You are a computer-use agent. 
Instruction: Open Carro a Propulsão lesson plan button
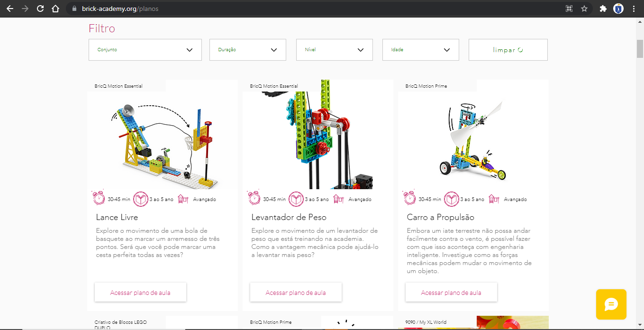coord(451,293)
